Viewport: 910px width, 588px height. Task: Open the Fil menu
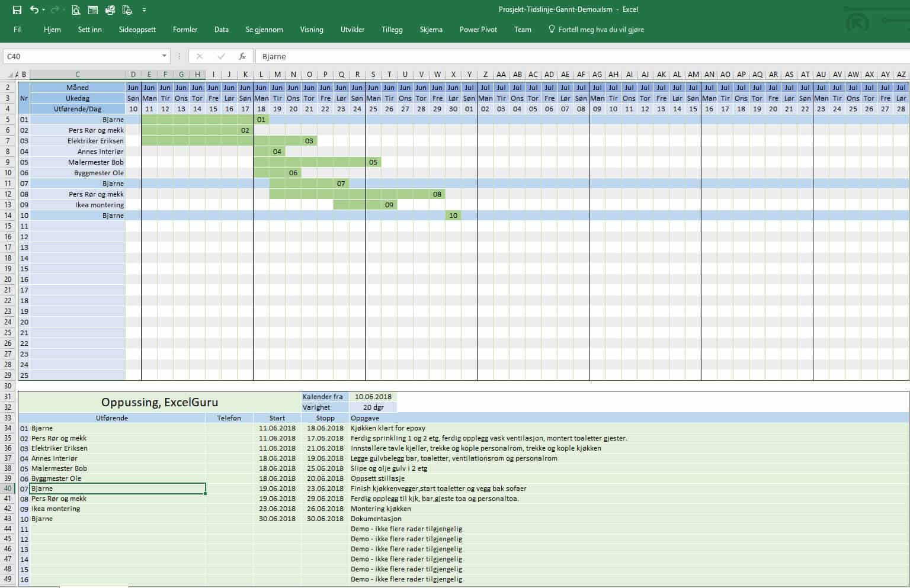[17, 30]
